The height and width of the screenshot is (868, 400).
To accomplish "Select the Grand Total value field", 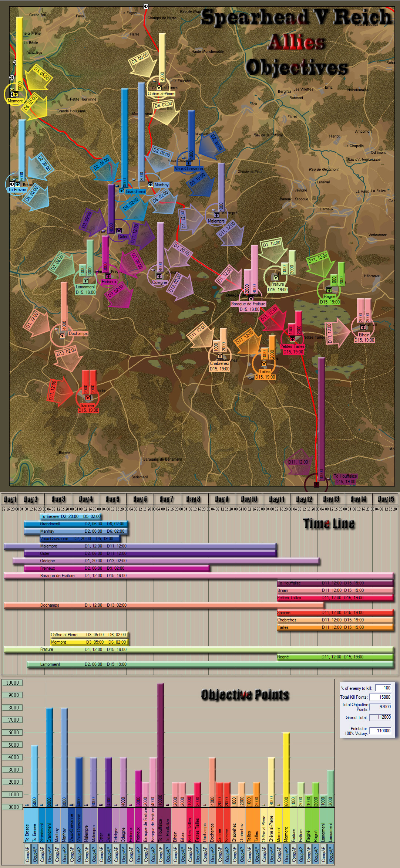I will (380, 717).
